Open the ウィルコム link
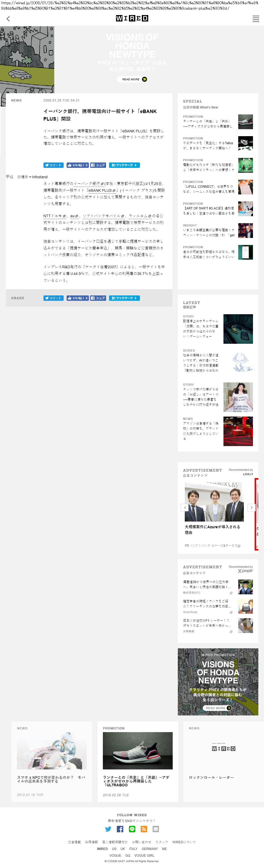 pos(140,216)
